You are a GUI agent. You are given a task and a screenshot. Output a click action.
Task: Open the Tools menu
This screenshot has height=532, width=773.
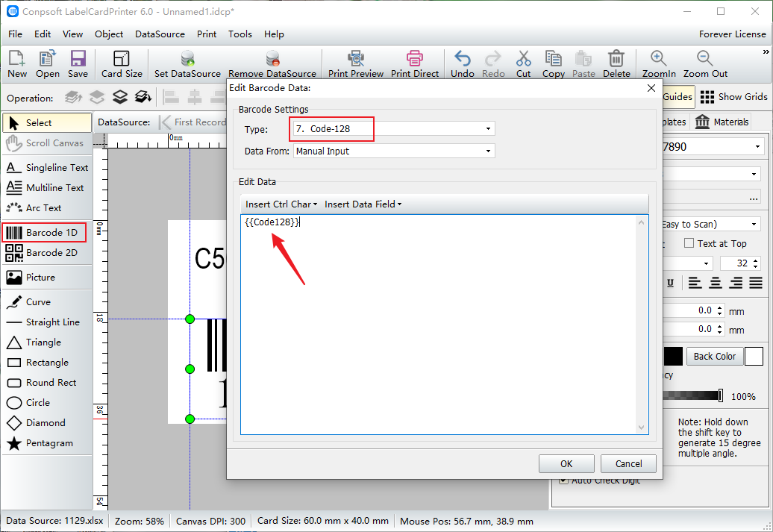[x=240, y=34]
